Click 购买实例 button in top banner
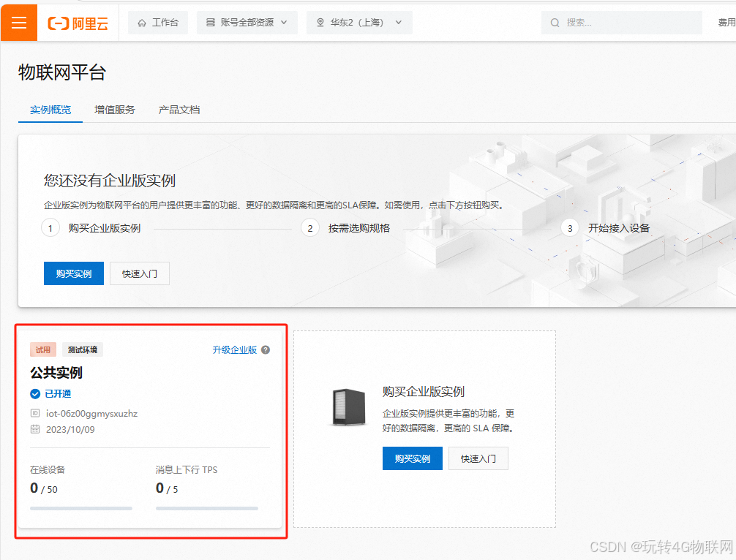Image resolution: width=736 pixels, height=560 pixels. click(x=74, y=273)
